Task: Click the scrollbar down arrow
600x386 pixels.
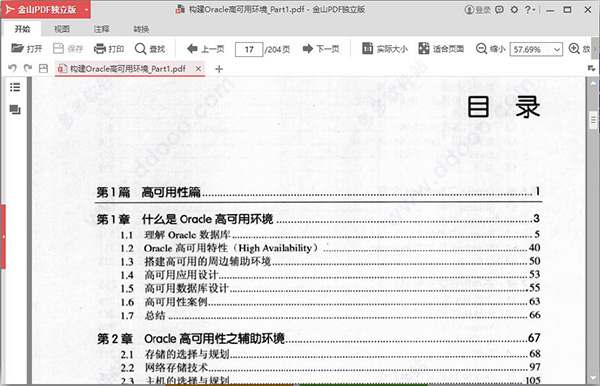Action: [593, 378]
